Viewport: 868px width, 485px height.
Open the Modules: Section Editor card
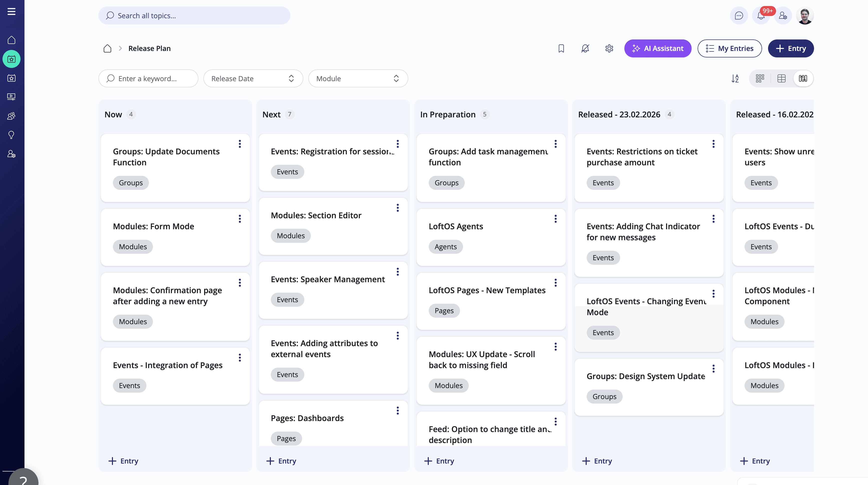(316, 215)
